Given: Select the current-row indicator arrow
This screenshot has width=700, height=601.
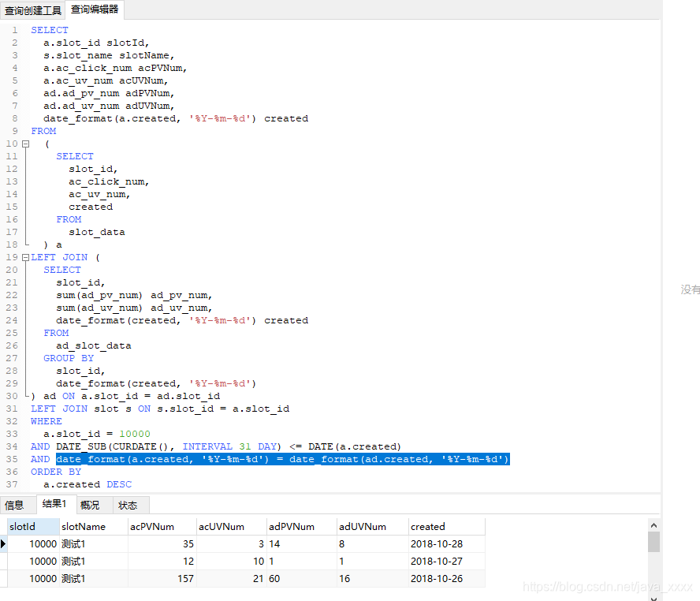Looking at the screenshot, I should [x=3, y=544].
